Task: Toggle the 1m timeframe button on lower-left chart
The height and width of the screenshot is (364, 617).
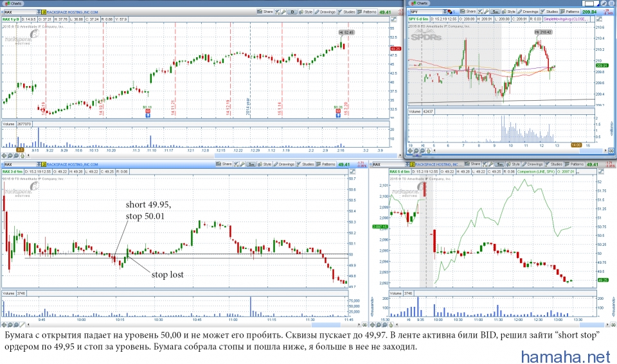Action: pos(250,164)
